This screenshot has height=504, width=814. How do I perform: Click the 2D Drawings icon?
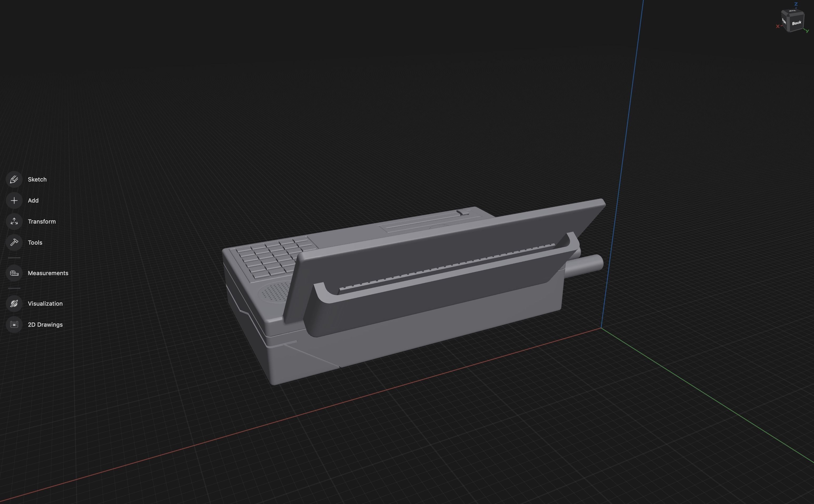click(14, 324)
